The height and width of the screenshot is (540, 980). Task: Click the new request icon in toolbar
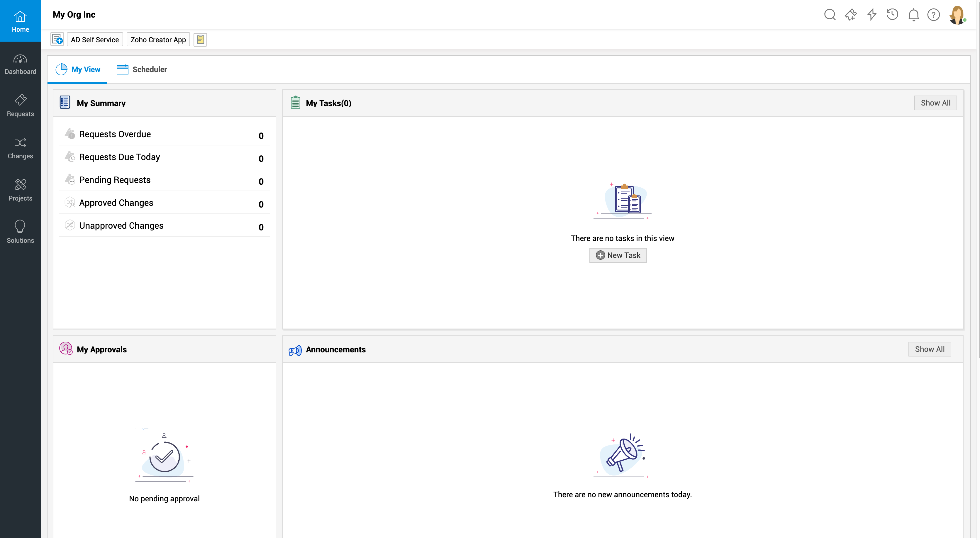point(57,40)
